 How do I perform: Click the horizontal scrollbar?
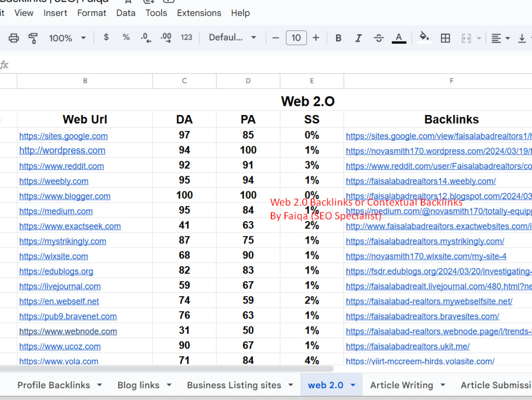[x=166, y=369]
